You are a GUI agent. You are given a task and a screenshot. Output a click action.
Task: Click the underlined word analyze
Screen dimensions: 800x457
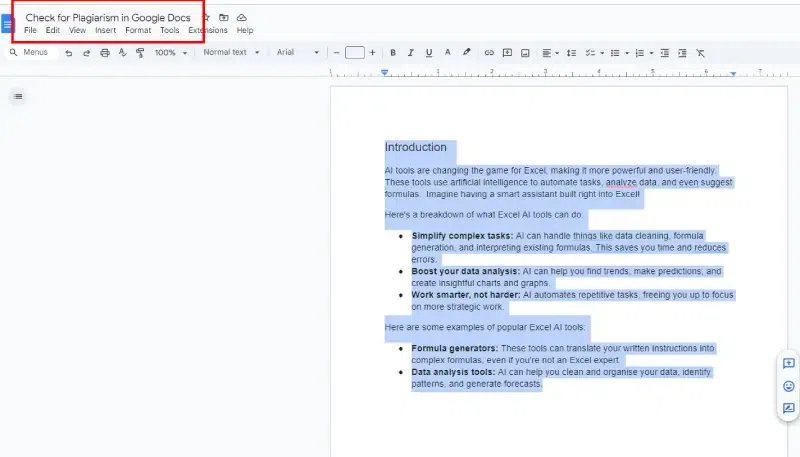(x=621, y=182)
